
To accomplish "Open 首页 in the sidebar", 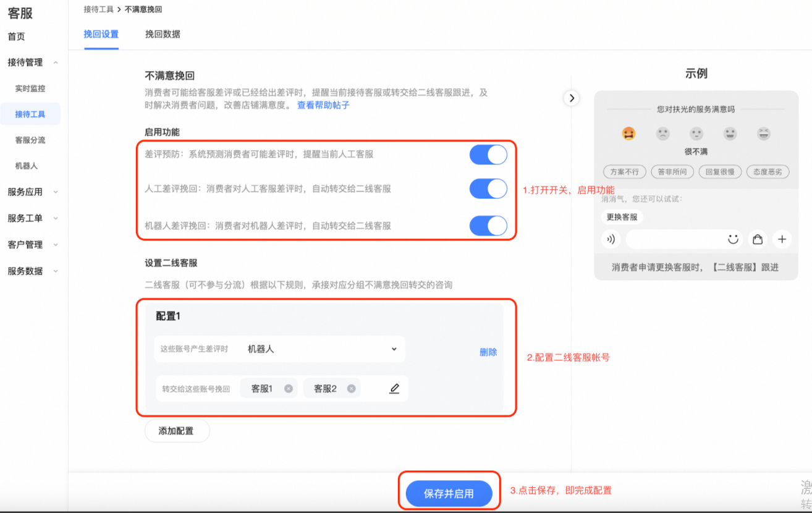I will pos(17,36).
